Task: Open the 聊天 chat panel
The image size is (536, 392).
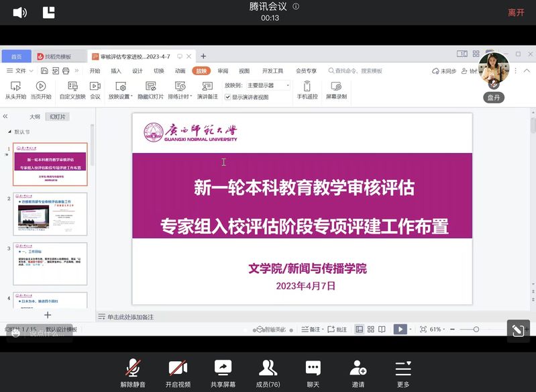Action: click(x=313, y=373)
